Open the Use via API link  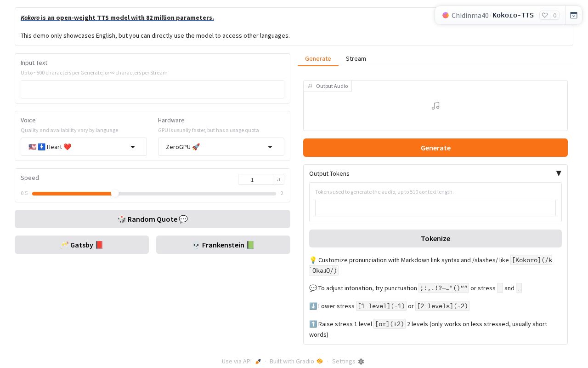coord(241,361)
